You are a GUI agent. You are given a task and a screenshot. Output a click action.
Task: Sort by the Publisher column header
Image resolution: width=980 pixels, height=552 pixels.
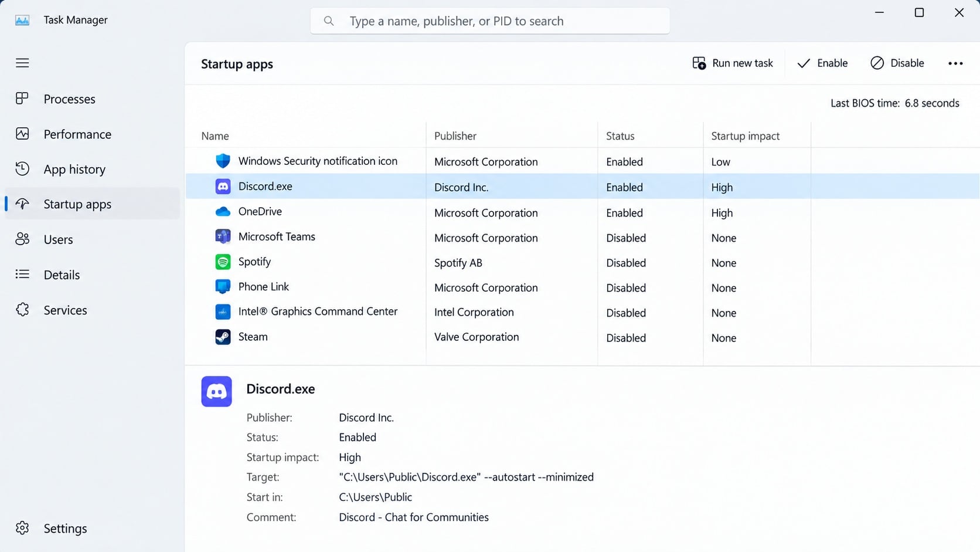(x=455, y=136)
